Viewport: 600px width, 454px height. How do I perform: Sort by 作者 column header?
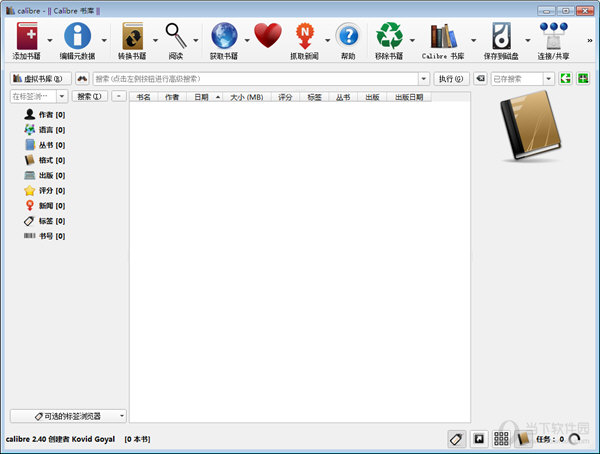coord(172,97)
